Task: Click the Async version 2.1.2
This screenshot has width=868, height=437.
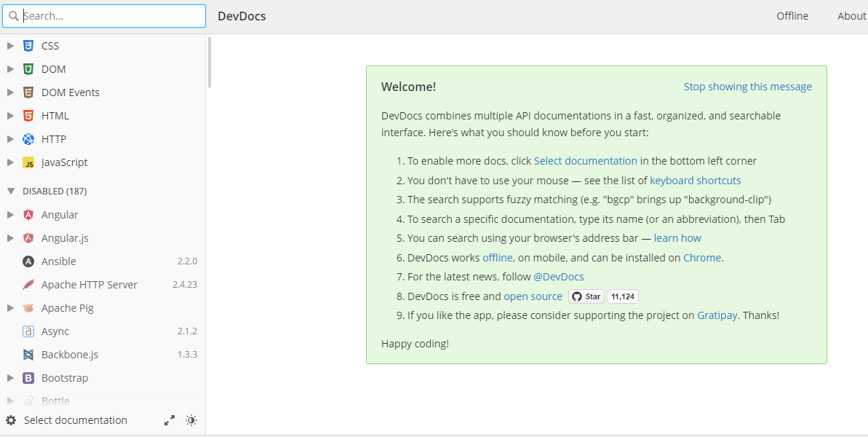Action: tap(187, 331)
